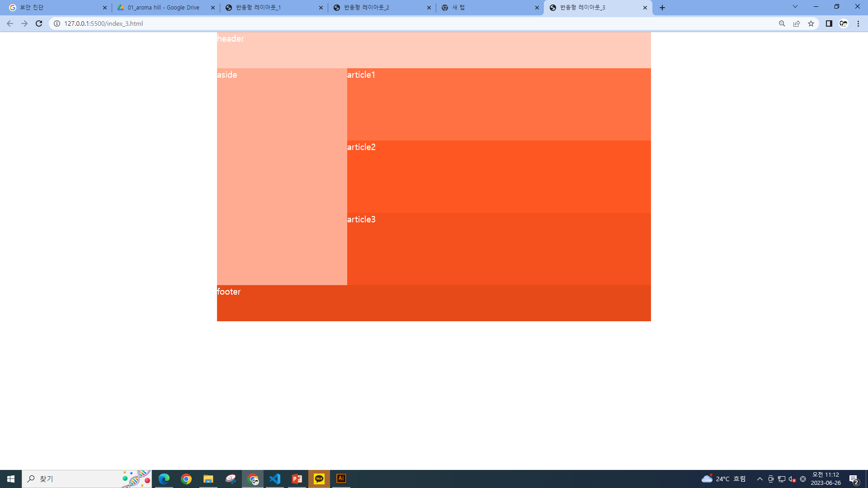Viewport: 868px width, 488px height.
Task: Click the light peach header block
Action: click(x=434, y=50)
